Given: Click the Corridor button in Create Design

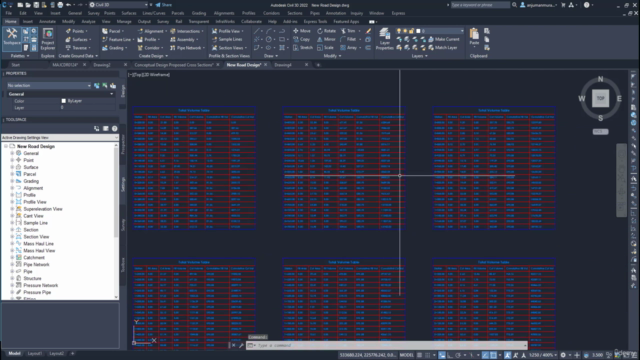Looking at the screenshot, I should click(x=150, y=48).
